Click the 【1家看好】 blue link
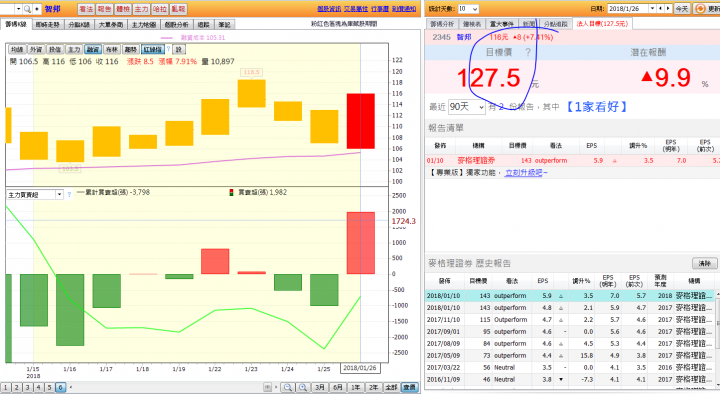 click(x=596, y=107)
